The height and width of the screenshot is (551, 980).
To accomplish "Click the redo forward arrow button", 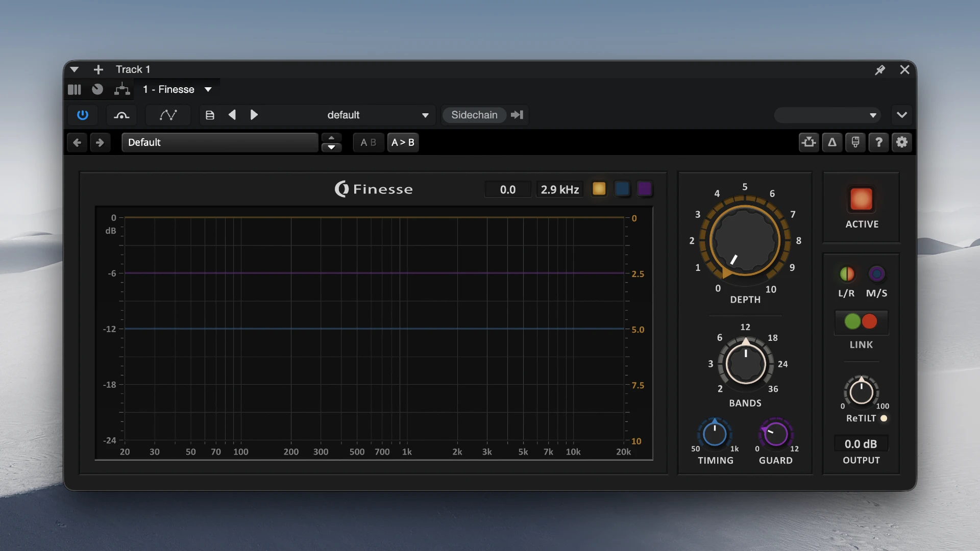I will pos(100,142).
